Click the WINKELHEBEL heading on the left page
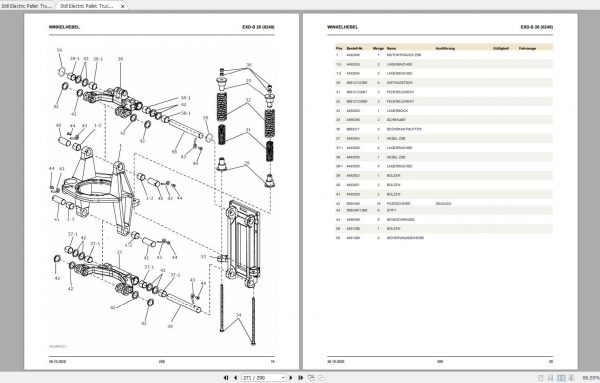This screenshot has width=600, height=383. (64, 27)
